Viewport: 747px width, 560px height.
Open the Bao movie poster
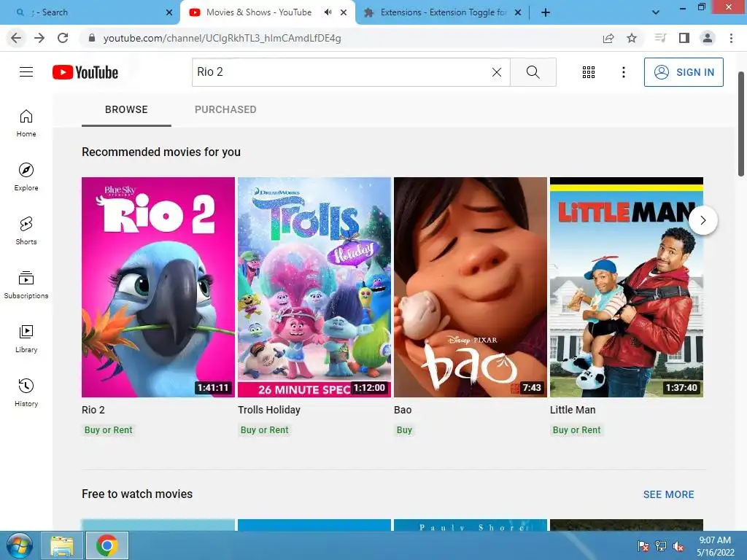[x=471, y=287]
